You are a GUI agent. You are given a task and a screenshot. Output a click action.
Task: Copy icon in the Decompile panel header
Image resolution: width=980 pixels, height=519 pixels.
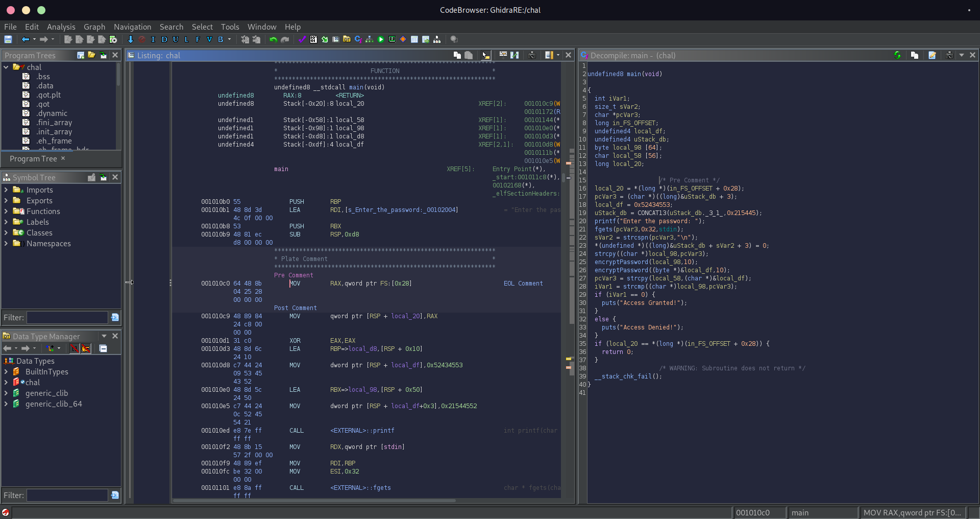click(915, 55)
